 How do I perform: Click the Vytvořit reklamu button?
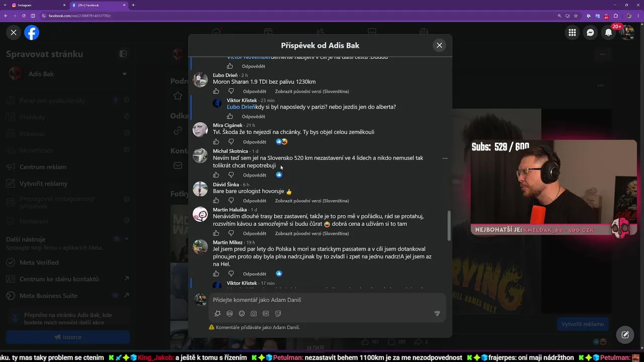[x=583, y=324]
